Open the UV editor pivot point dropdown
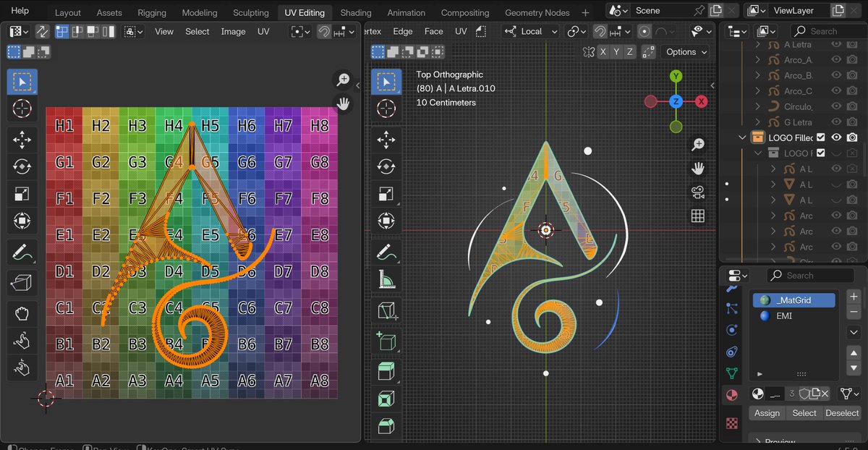Image resolution: width=868 pixels, height=450 pixels. coord(301,31)
